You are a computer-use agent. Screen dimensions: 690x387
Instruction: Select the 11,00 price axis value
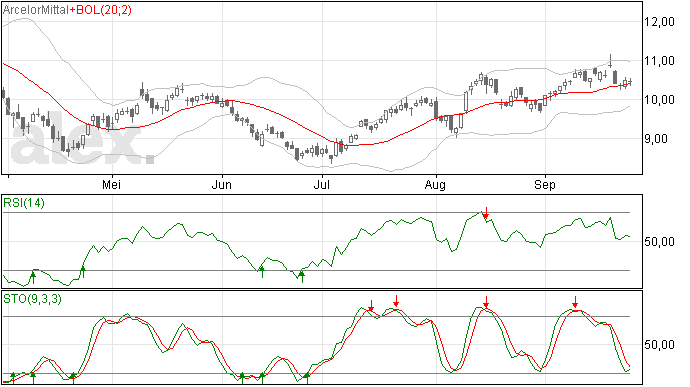point(659,61)
